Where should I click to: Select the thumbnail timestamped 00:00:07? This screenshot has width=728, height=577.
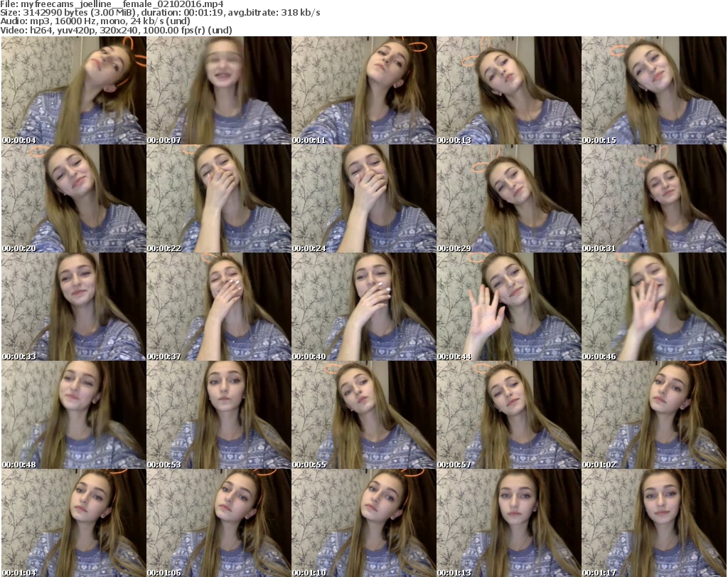pos(219,90)
